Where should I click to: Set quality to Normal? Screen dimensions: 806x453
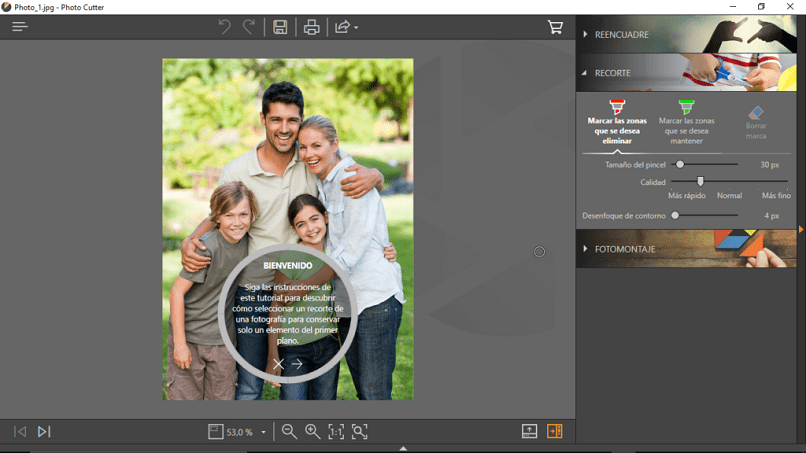(x=729, y=195)
